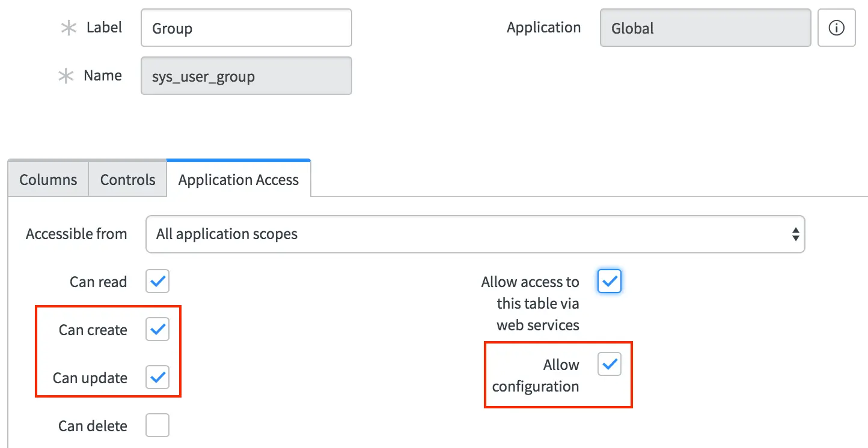
Task: Open the Accessible from dropdown
Action: click(x=475, y=234)
